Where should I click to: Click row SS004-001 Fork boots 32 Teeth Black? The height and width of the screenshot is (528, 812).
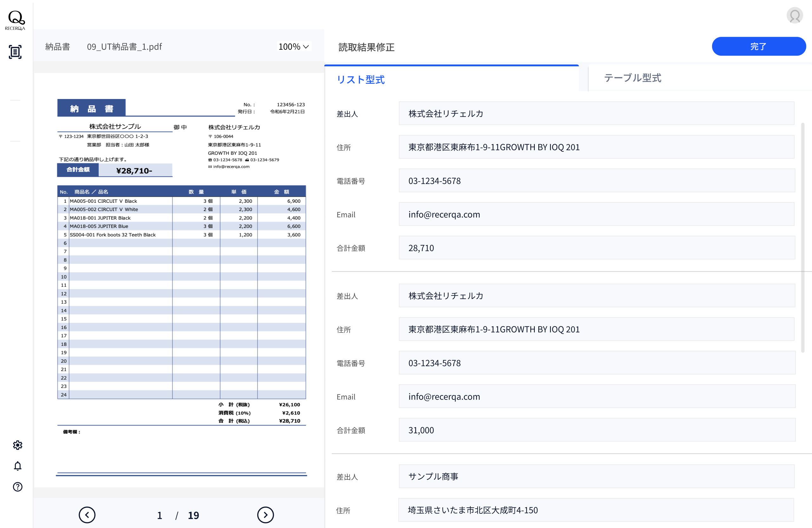tap(181, 235)
